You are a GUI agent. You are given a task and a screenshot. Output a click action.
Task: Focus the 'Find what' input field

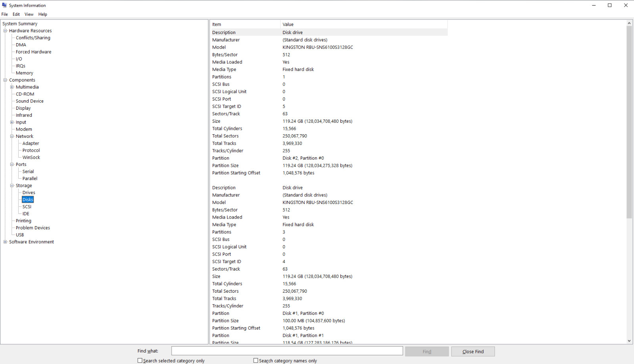pyautogui.click(x=287, y=351)
